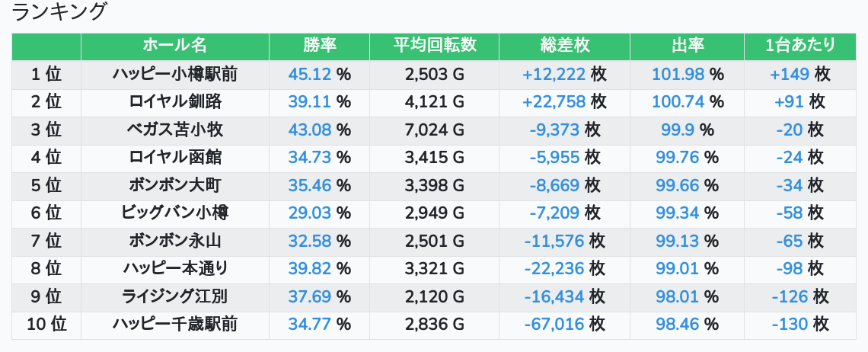This screenshot has width=868, height=352.
Task: Click the +22,758 total difference value
Action: click(x=554, y=102)
